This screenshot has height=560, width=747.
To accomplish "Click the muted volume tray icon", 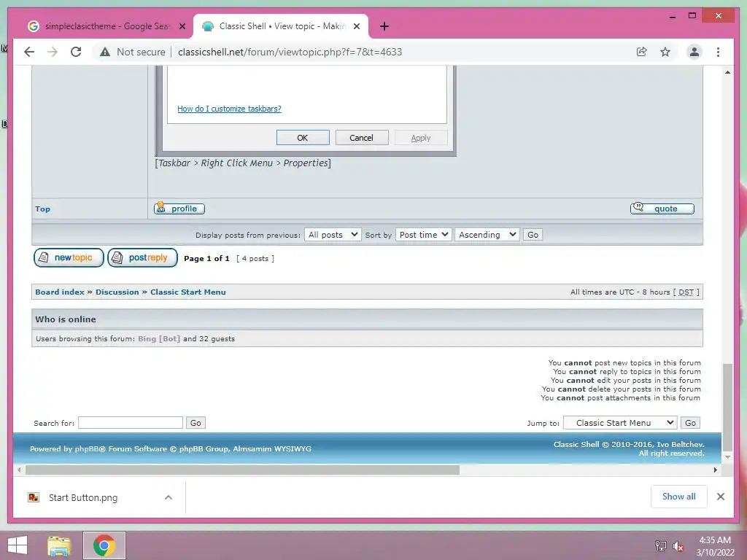I will [678, 546].
